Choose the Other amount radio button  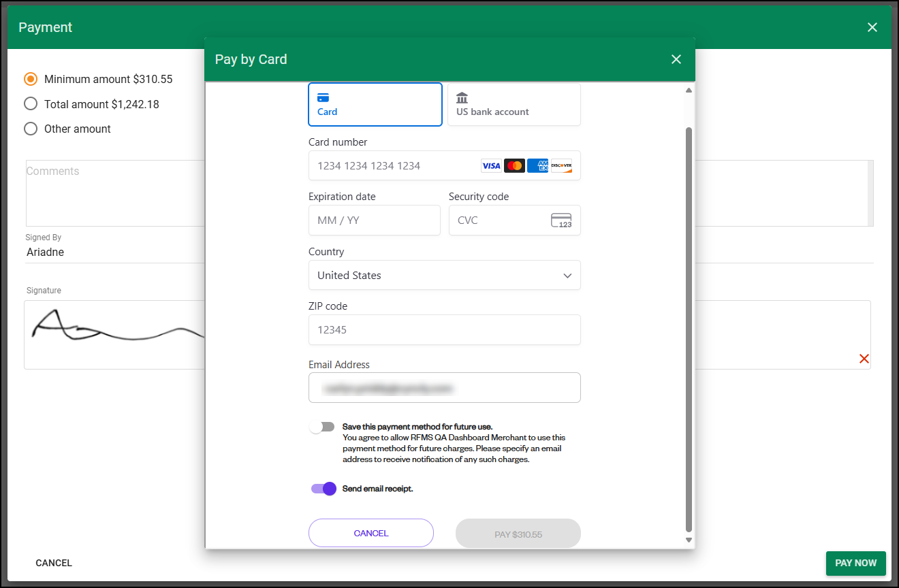[31, 129]
